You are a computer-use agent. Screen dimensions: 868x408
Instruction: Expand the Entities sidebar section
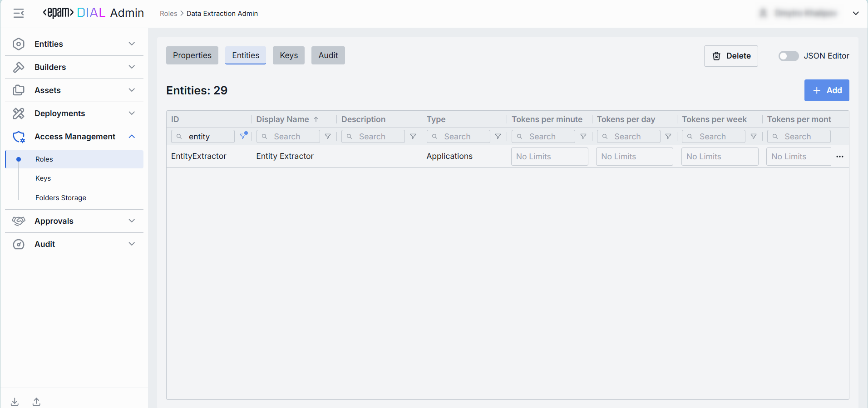click(132, 44)
